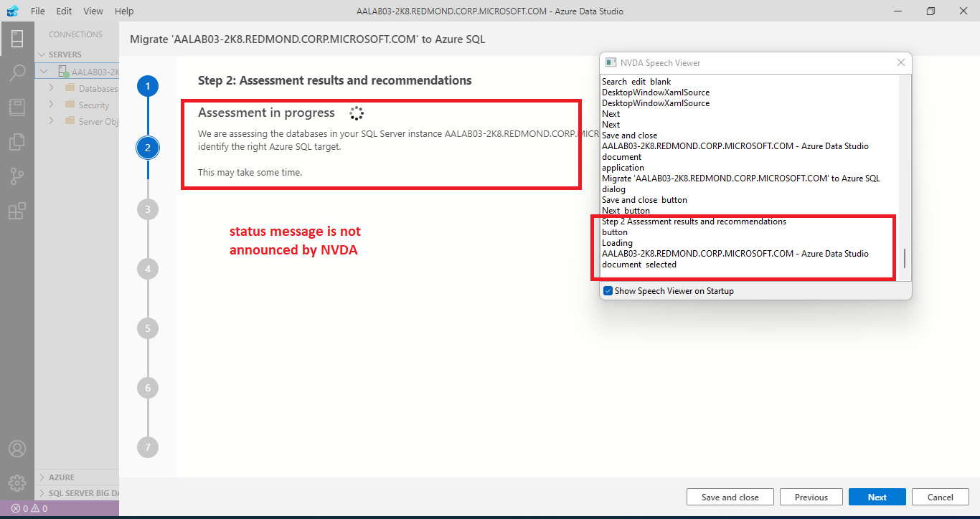
Task: Open the File menu
Action: 37,11
